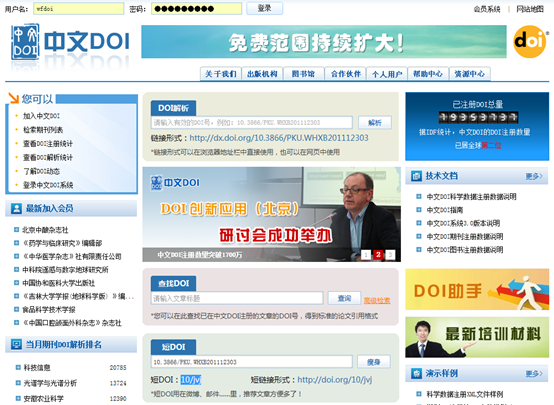Viewport: 554px width, 405px height.
Task: Click the registered DOI total counter
Action: [x=478, y=117]
